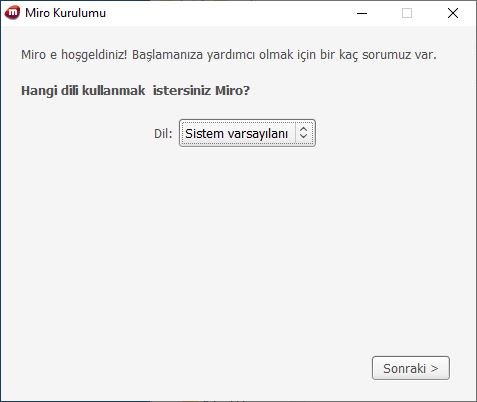Image resolution: width=477 pixels, height=402 pixels.
Task: Click the word "Başlamanıza" in welcome text
Action: [167, 55]
